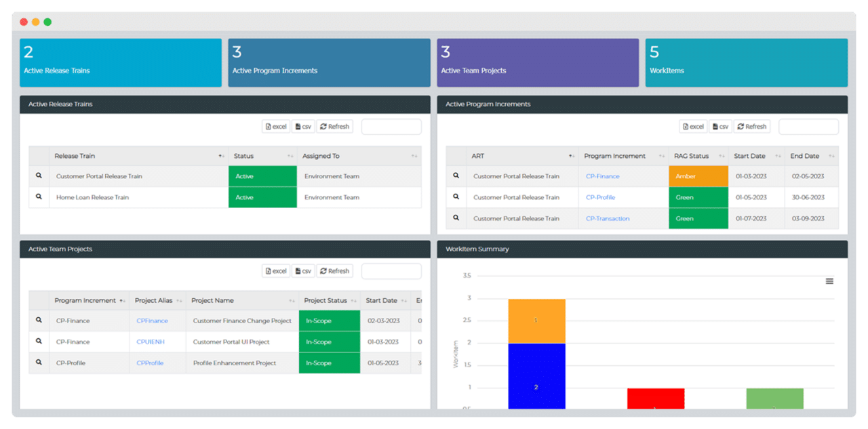Click the csv icon in Active Program Increments
Screen dimensions: 868x429
(720, 126)
